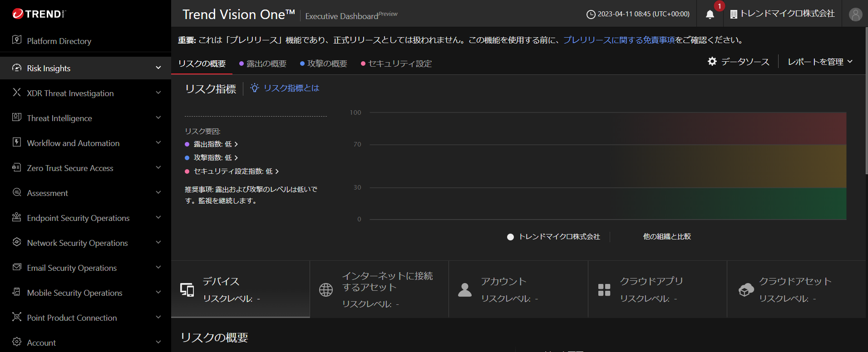Open the レポートを管理 dropdown
This screenshot has height=352, width=868.
[820, 62]
